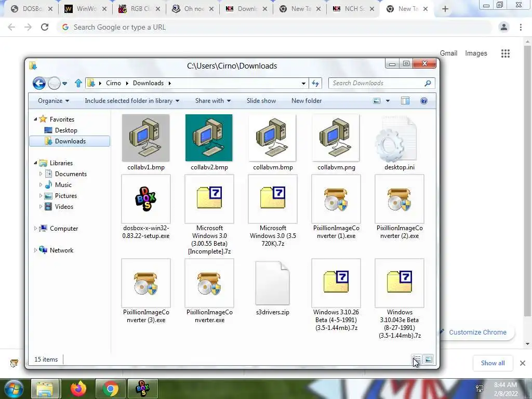Screen dimensions: 532x399
Task: Open collabv1.bmp thumbnail
Action: tap(146, 138)
